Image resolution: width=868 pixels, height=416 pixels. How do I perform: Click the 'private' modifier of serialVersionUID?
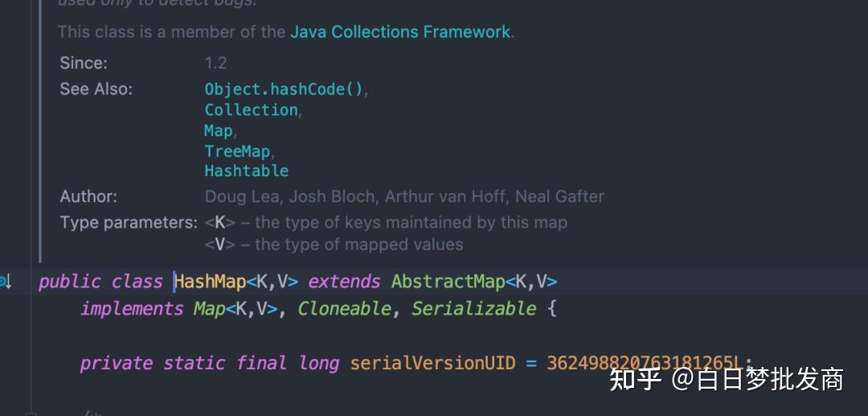coord(116,363)
